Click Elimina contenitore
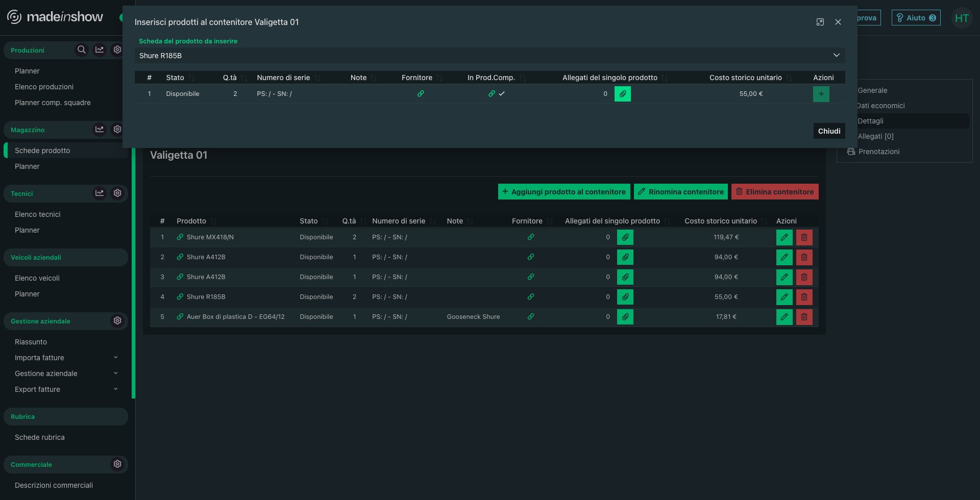The height and width of the screenshot is (500, 980). coord(775,192)
